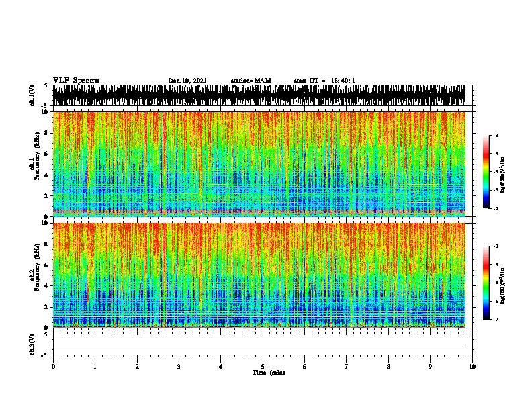This screenshot has width=532, height=411.
Task: Click the time axis tick label "5"
Action: pos(263,367)
